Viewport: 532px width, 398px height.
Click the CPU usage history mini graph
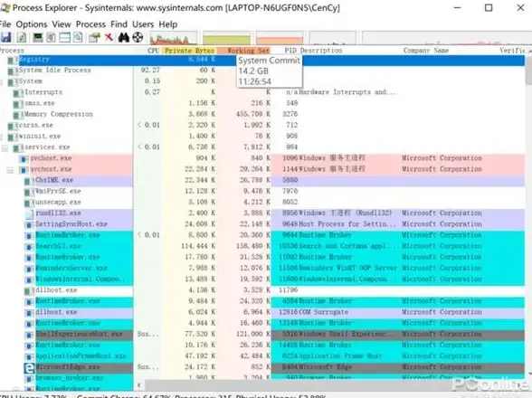click(x=173, y=38)
